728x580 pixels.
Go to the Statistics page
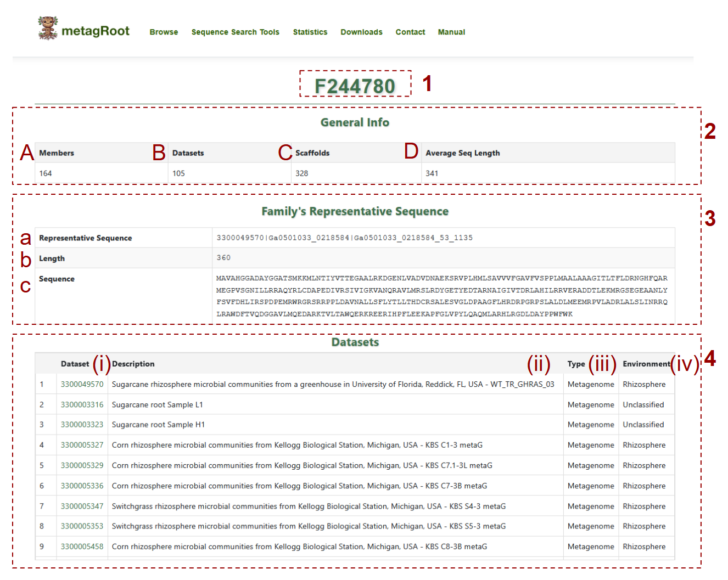click(x=310, y=32)
